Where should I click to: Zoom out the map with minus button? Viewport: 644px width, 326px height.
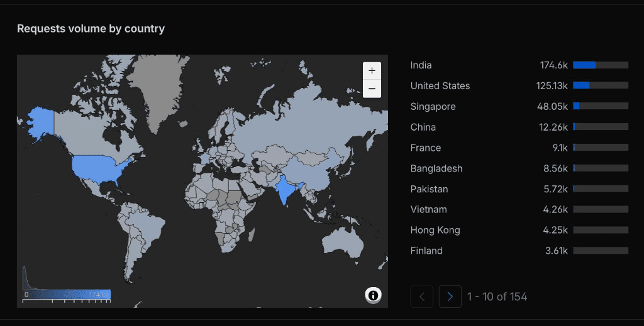click(372, 89)
